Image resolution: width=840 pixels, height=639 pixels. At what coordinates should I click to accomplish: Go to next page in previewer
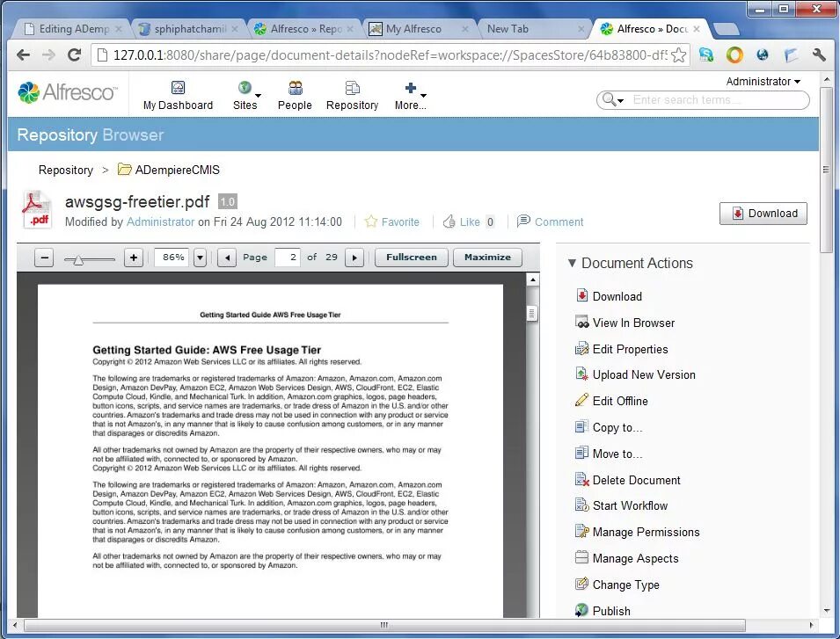pos(354,258)
